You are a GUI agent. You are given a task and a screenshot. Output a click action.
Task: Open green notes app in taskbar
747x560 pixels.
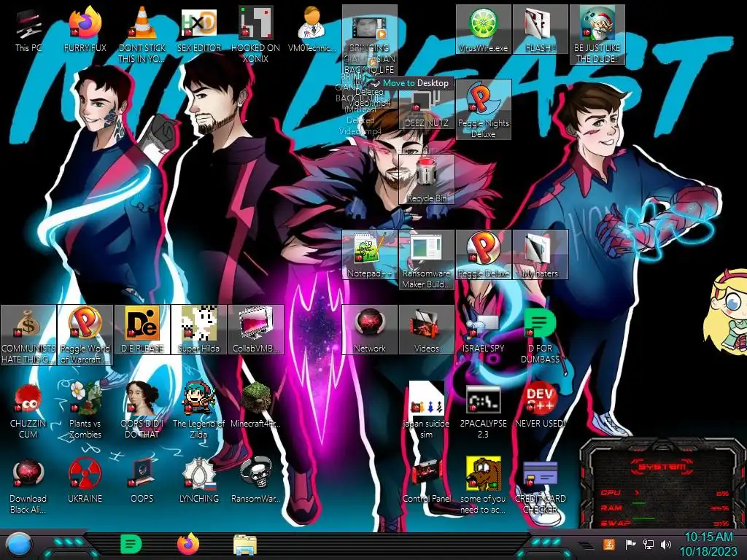coord(131,544)
